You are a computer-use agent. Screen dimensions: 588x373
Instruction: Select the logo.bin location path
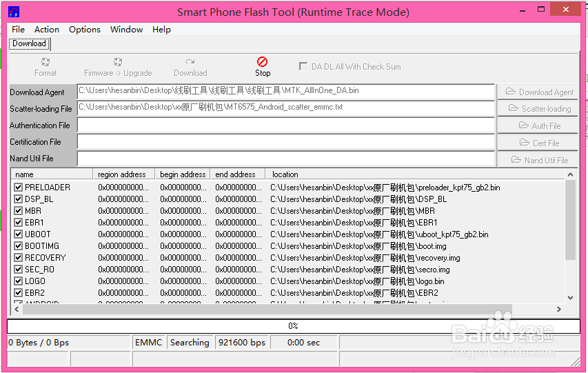357,281
